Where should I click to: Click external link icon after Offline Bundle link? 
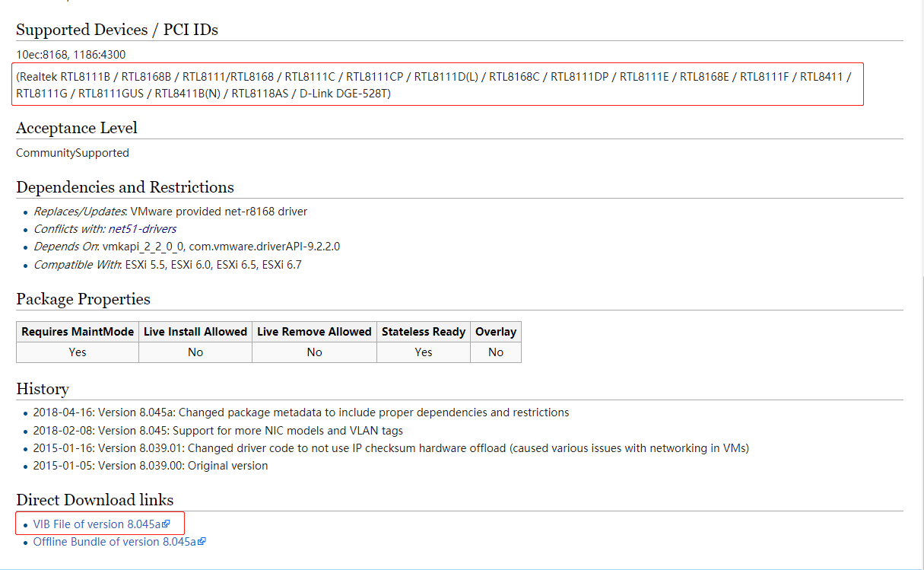(x=202, y=542)
